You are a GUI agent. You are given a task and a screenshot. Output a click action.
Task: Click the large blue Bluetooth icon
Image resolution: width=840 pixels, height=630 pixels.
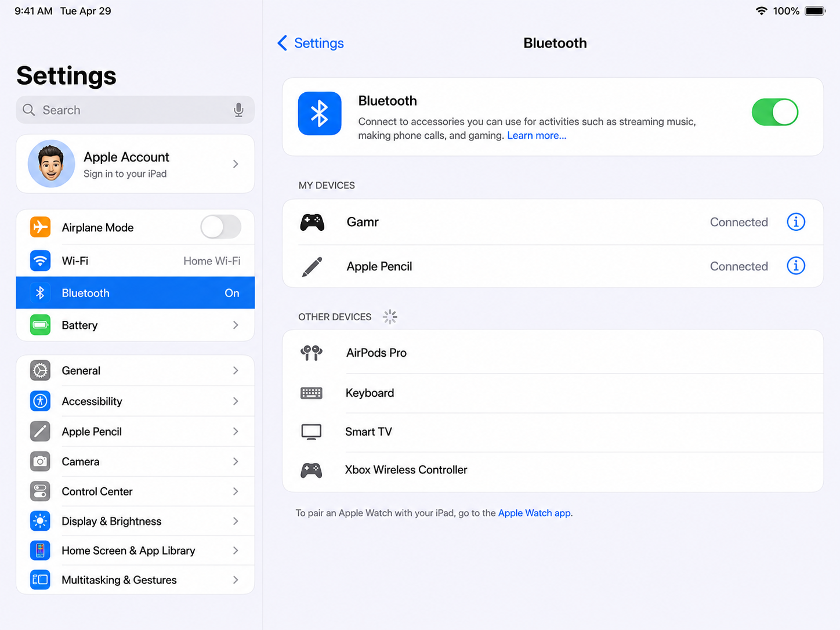[x=320, y=113]
